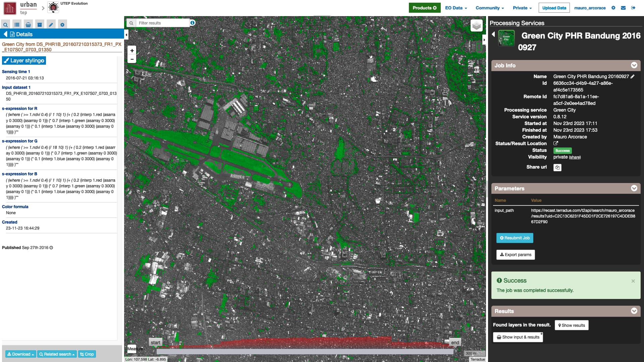
Task: Collapse the Results section
Action: click(634, 311)
